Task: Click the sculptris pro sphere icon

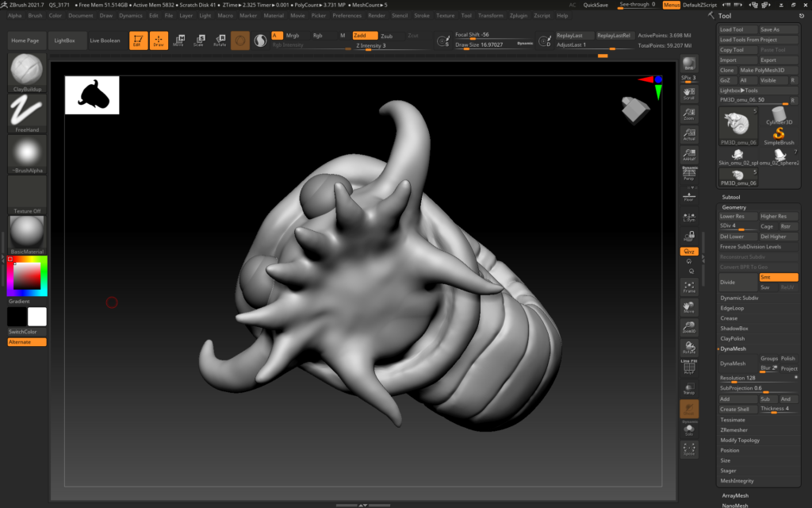Action: 239,40
